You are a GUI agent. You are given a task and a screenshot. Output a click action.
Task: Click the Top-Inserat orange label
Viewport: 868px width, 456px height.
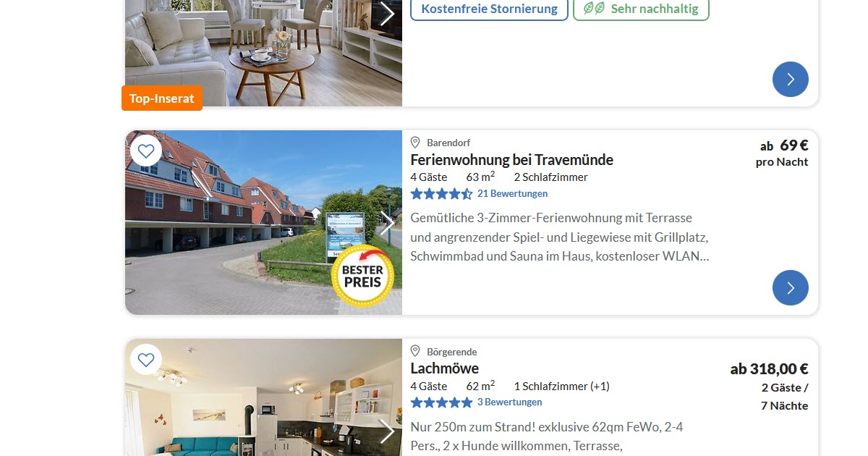pyautogui.click(x=162, y=98)
